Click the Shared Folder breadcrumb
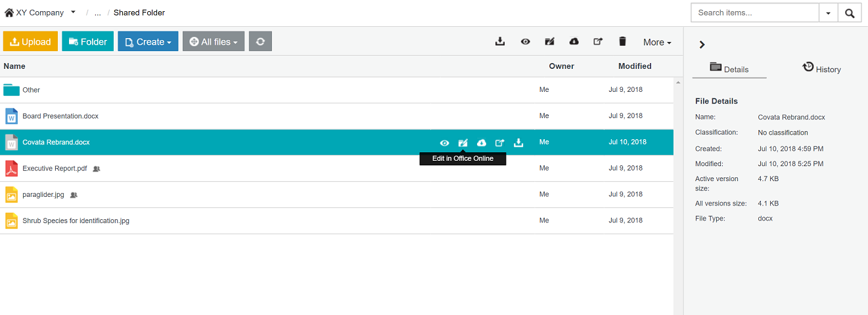868x315 pixels. (139, 12)
